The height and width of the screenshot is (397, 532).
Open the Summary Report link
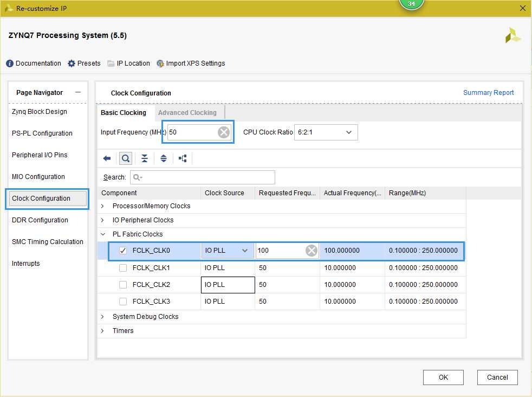[488, 93]
